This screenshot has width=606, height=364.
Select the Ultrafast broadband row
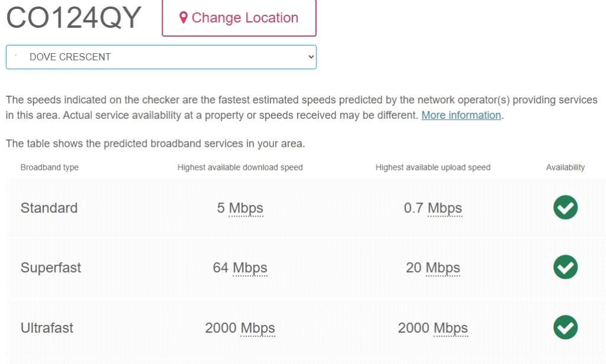click(47, 327)
